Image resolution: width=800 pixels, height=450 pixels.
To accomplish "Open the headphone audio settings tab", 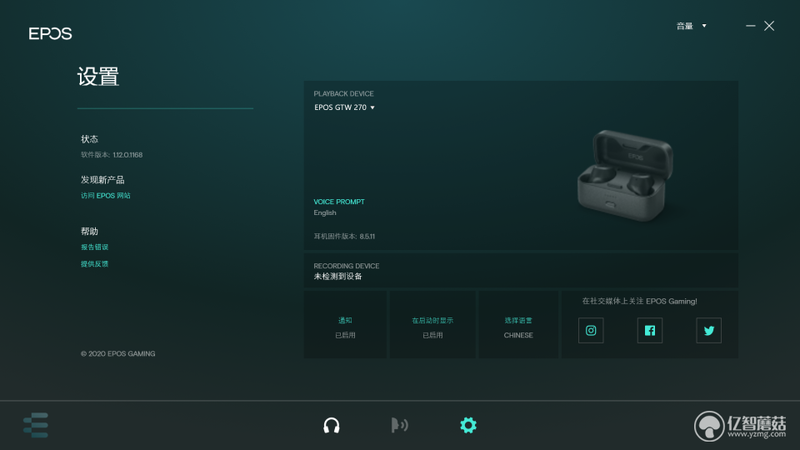I will click(331, 425).
